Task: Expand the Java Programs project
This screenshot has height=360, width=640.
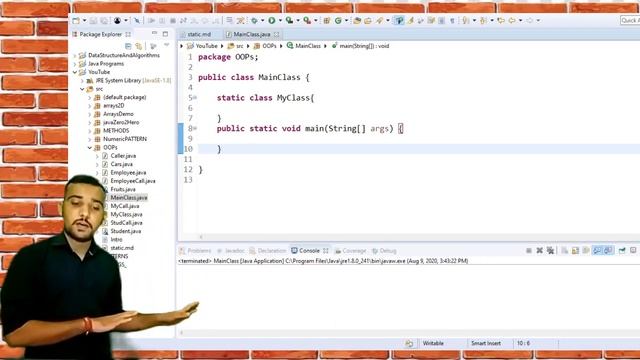Action: [x=75, y=64]
